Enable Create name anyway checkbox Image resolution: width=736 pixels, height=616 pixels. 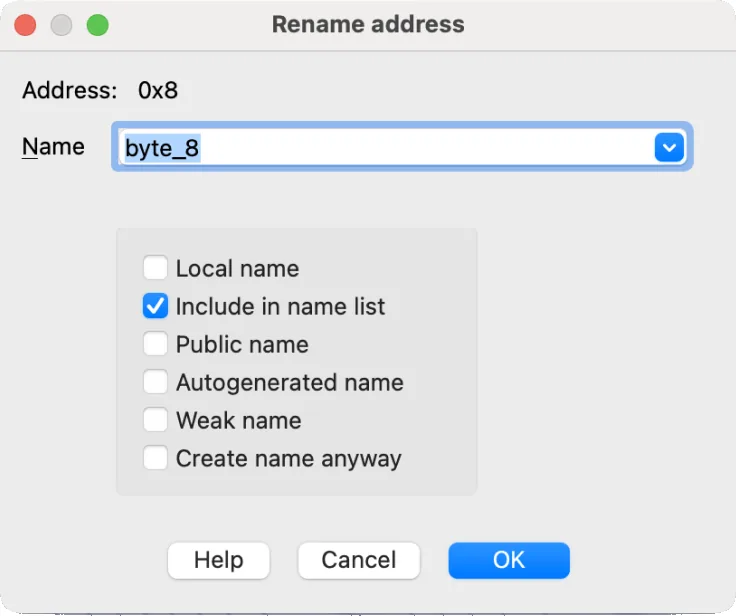[155, 458]
